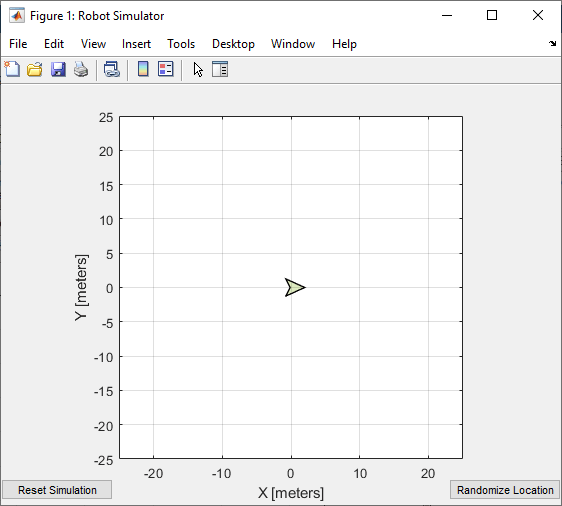Image resolution: width=562 pixels, height=506 pixels.
Task: Click the dock figure arrow icon
Action: coord(552,43)
